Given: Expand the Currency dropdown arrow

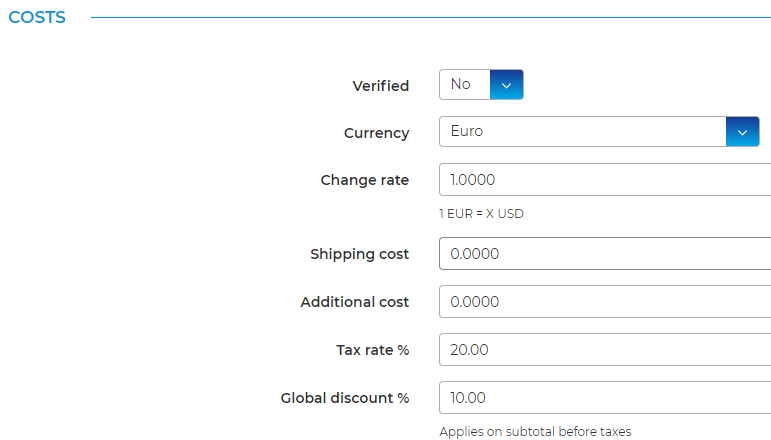Looking at the screenshot, I should click(742, 132).
